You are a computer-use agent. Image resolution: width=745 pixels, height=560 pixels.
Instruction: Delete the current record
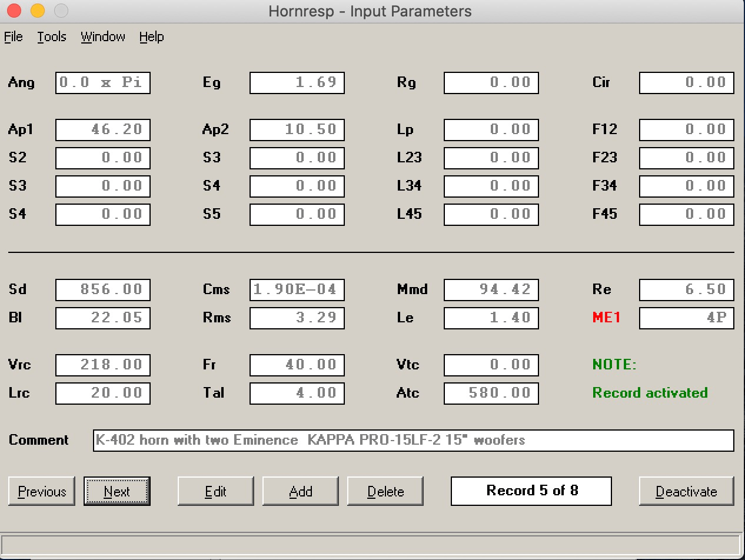pyautogui.click(x=385, y=491)
